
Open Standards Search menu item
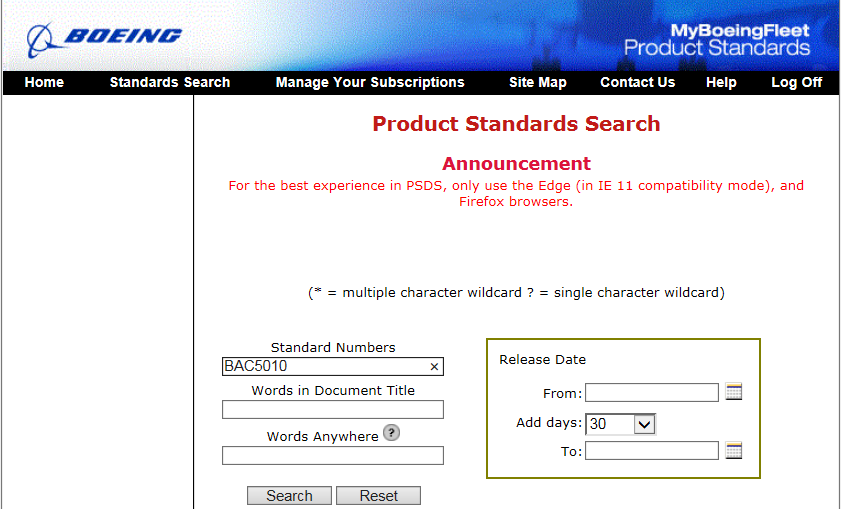pos(170,83)
